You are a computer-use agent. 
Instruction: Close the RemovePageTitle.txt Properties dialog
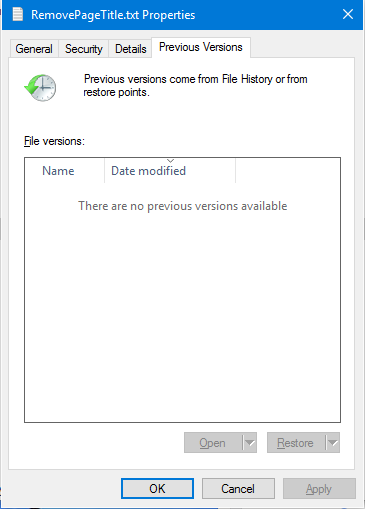(348, 14)
